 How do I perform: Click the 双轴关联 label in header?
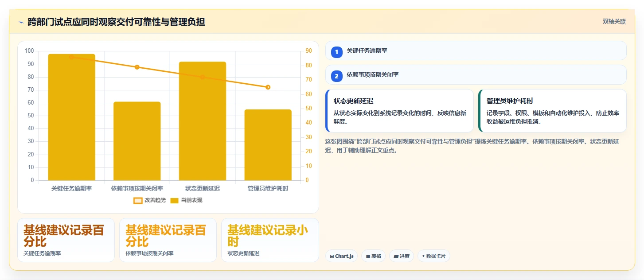coord(614,21)
